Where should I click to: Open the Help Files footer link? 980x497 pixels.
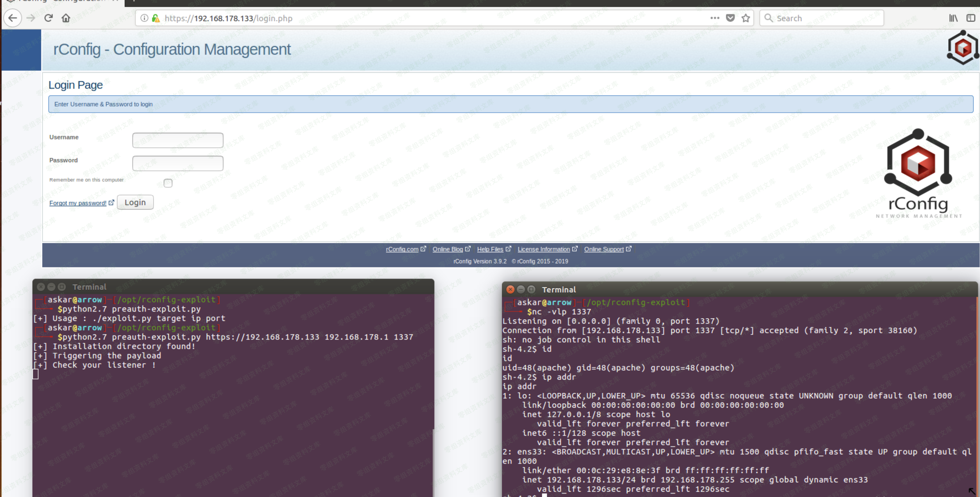point(490,249)
